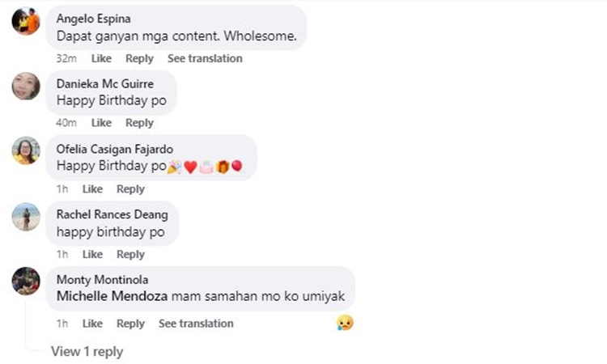Click the 32m timestamp on Angelo's comment
The width and height of the screenshot is (607, 364).
click(66, 58)
